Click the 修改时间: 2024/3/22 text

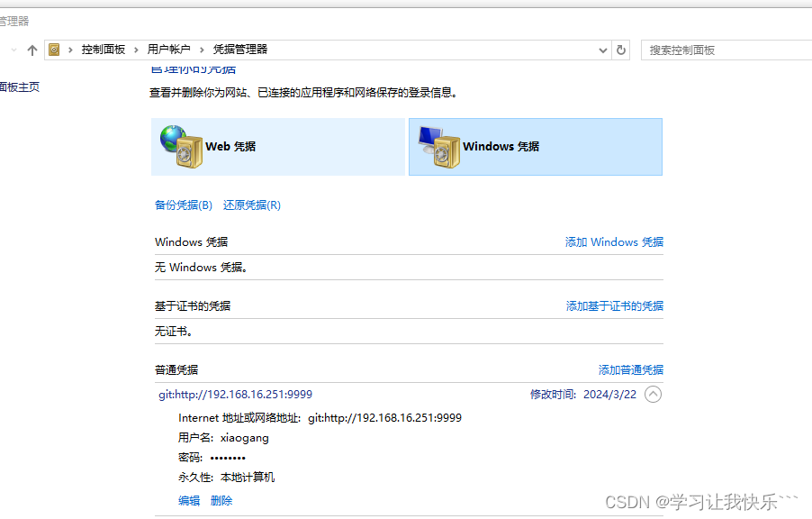point(583,395)
